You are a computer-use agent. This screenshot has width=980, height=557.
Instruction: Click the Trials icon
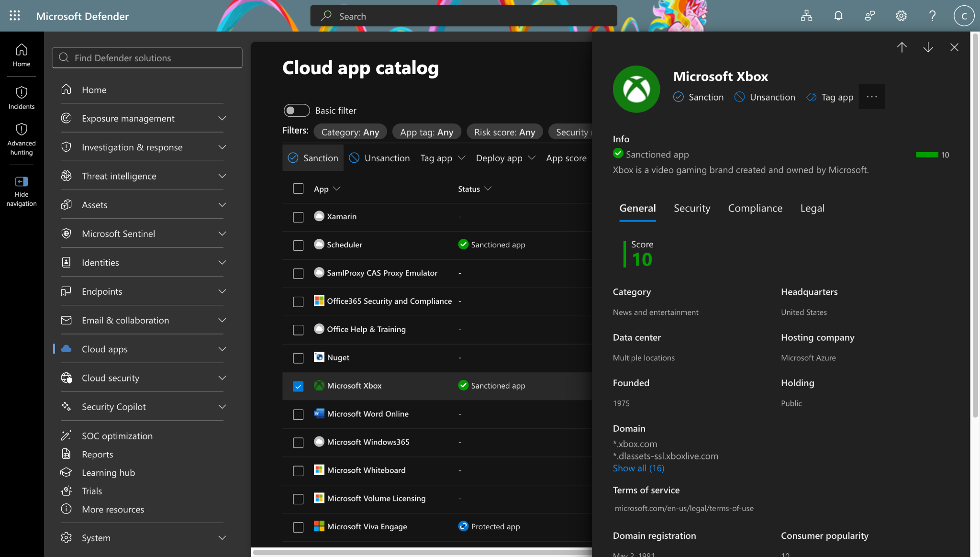click(66, 491)
